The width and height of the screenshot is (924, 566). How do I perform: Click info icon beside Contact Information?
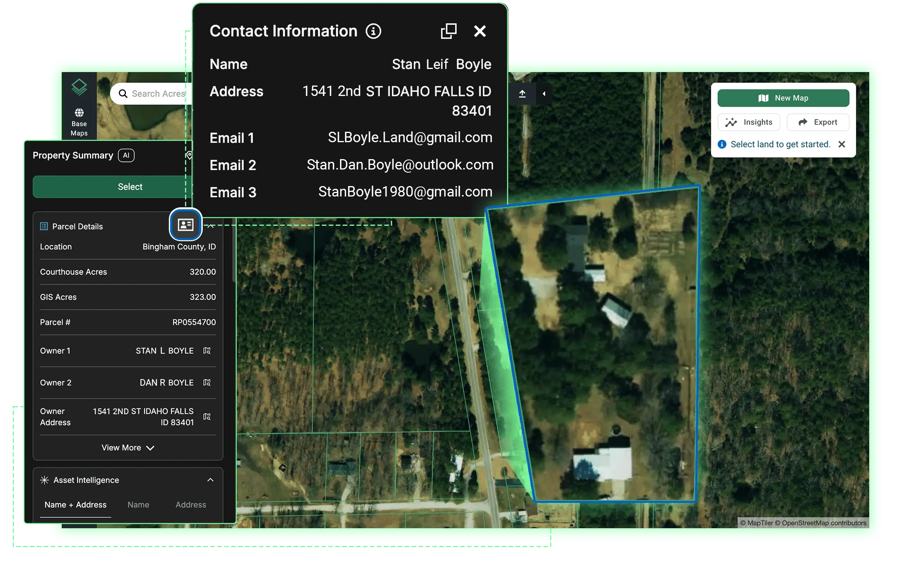(x=374, y=31)
